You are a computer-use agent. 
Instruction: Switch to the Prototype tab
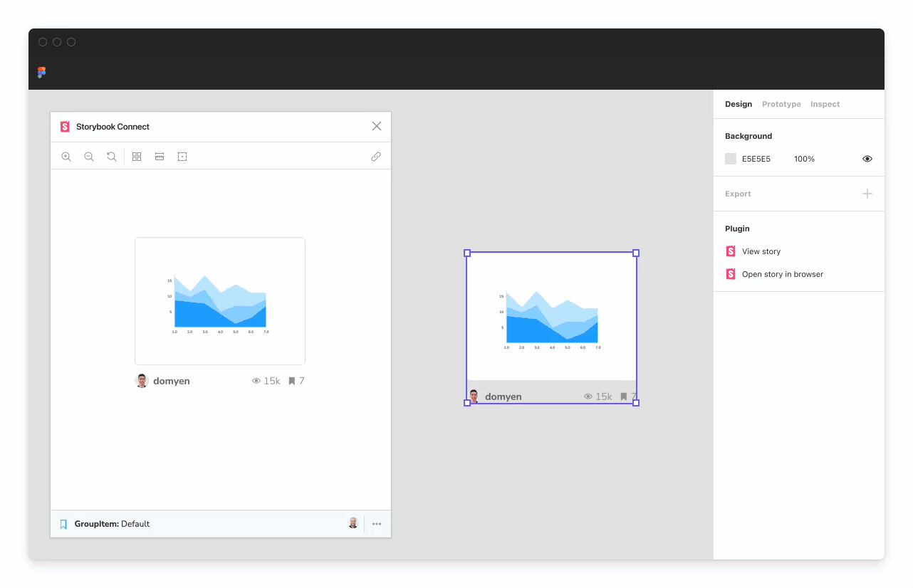click(x=781, y=104)
